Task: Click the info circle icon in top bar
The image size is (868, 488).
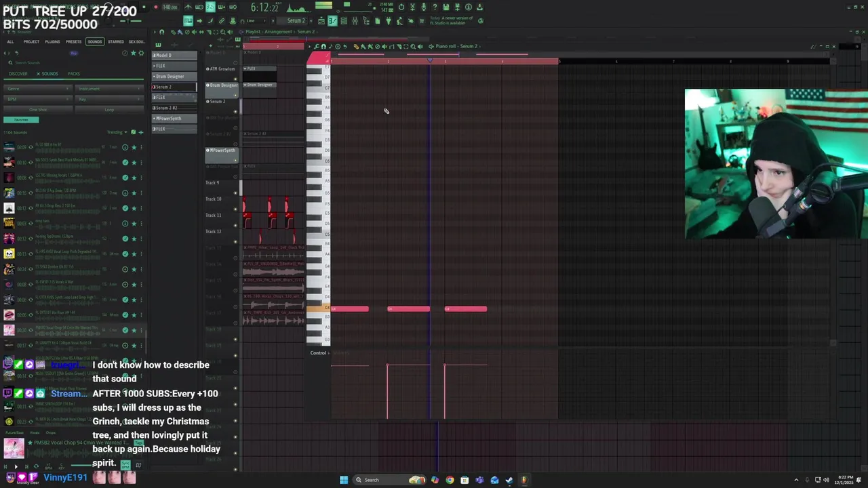Action: pos(469,7)
